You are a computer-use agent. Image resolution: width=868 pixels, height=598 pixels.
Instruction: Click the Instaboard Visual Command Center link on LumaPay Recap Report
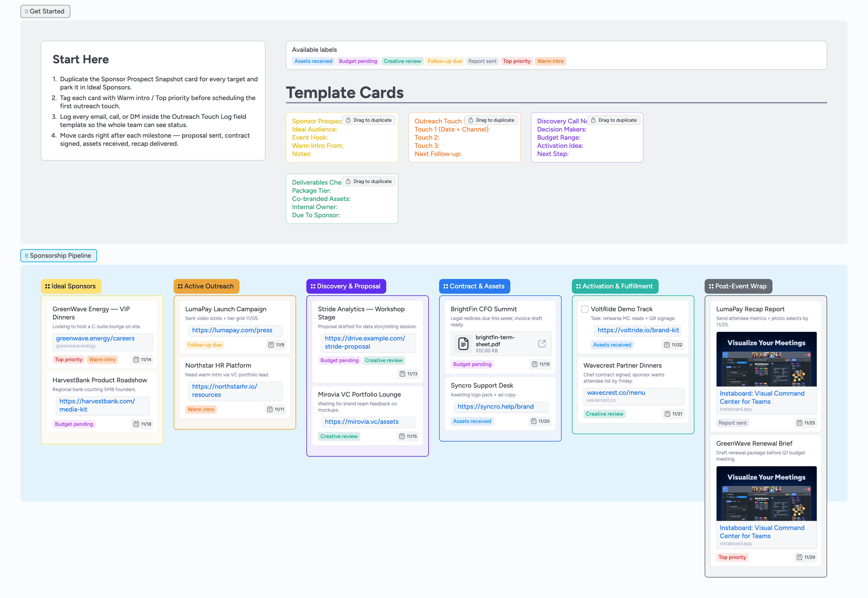coord(762,397)
